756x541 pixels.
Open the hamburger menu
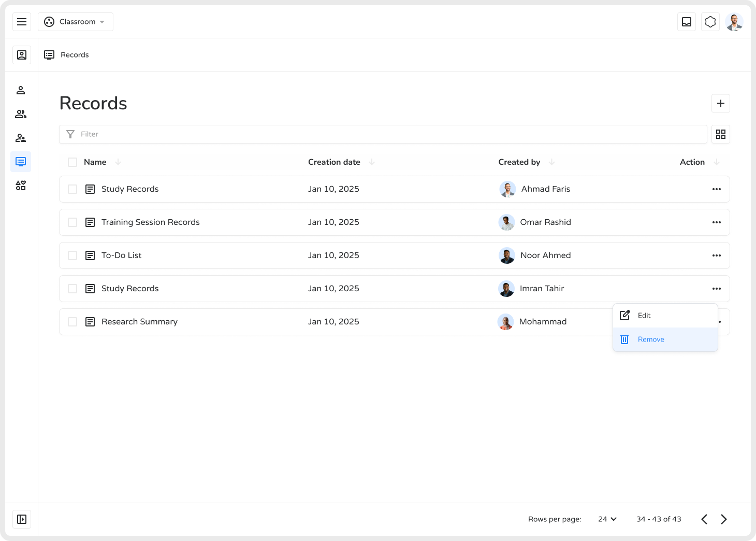(22, 22)
